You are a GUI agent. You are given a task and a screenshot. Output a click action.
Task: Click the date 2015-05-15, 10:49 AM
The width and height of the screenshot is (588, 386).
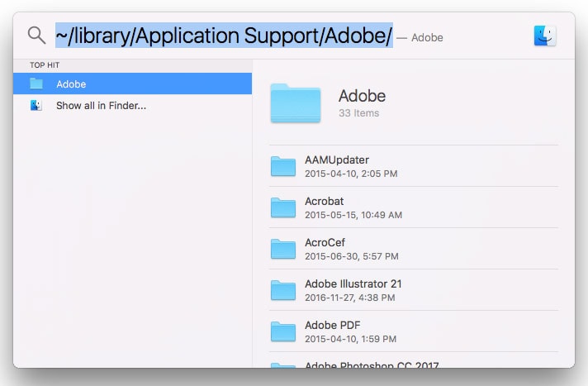353,215
